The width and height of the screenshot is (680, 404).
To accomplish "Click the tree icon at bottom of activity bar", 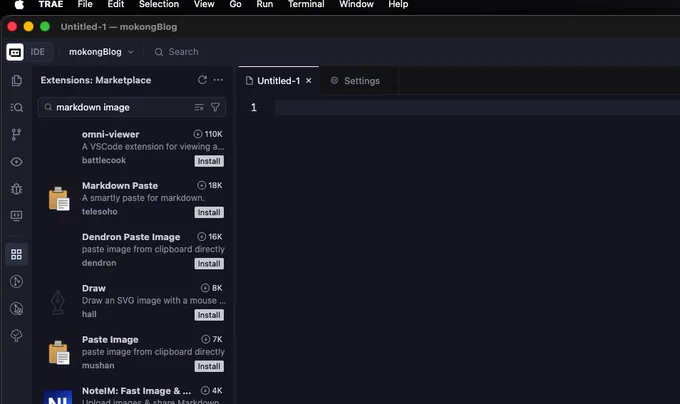I will [16, 336].
